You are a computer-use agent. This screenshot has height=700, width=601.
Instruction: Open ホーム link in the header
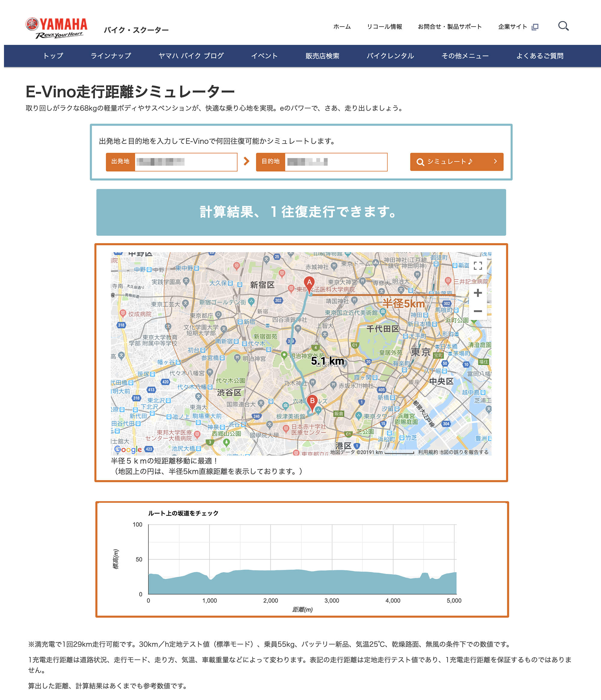tap(342, 27)
